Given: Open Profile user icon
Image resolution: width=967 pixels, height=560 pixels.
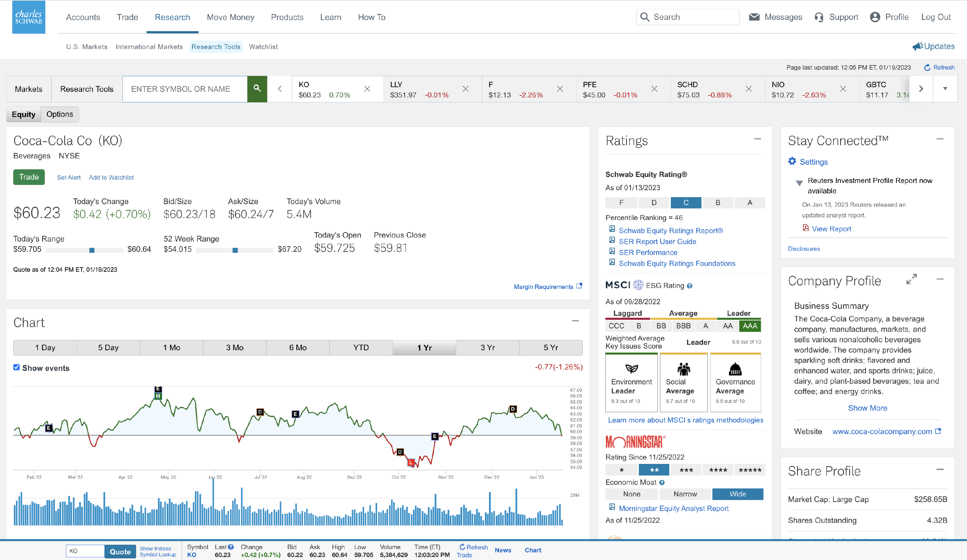Looking at the screenshot, I should pyautogui.click(x=875, y=17).
